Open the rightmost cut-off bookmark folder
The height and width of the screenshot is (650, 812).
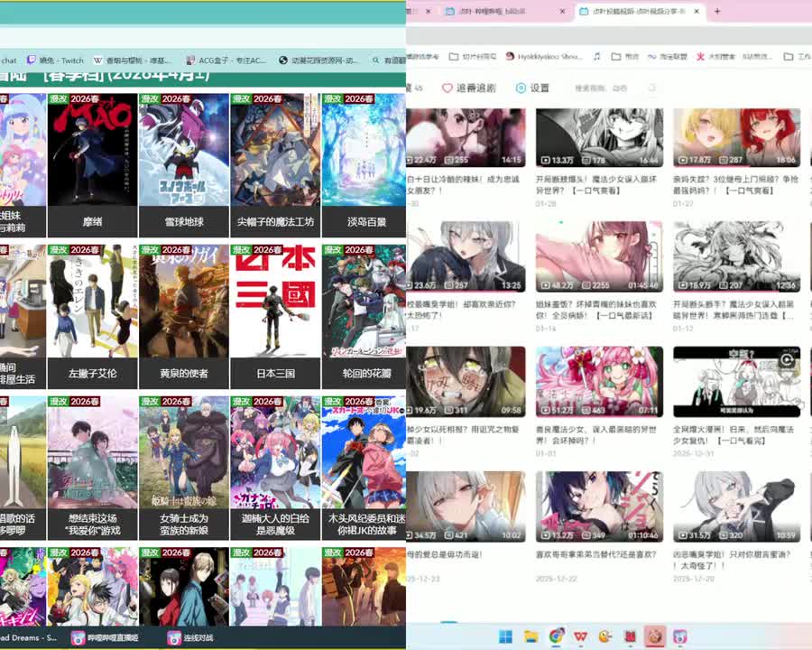tap(797, 57)
